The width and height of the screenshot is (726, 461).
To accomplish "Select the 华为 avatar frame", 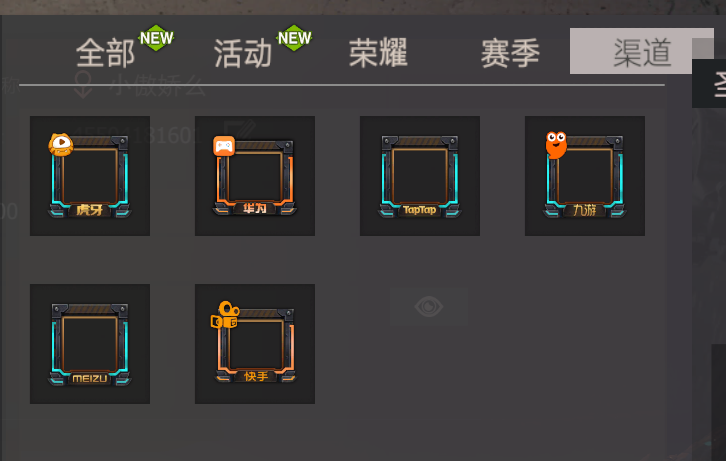I will (255, 176).
